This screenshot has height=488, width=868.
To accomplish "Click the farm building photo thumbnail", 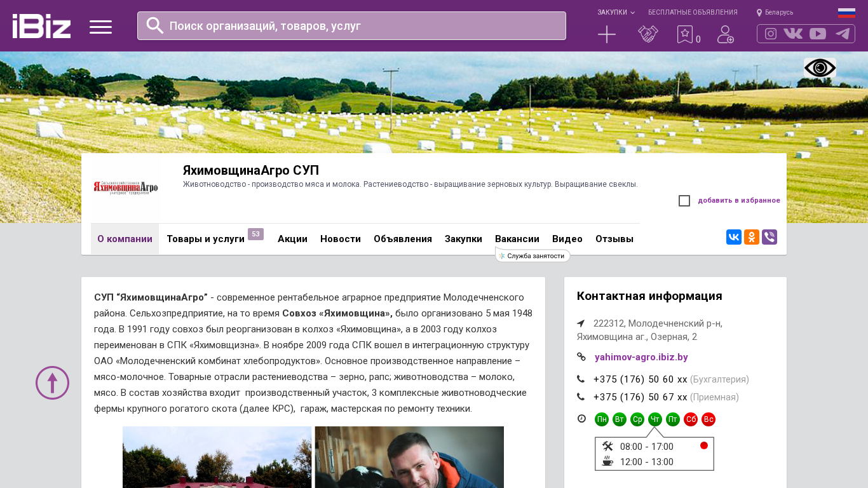I will pyautogui.click(x=217, y=457).
